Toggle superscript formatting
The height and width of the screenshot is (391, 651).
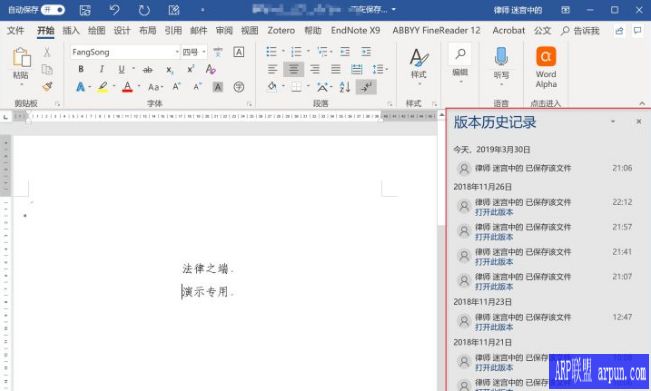[x=191, y=69]
